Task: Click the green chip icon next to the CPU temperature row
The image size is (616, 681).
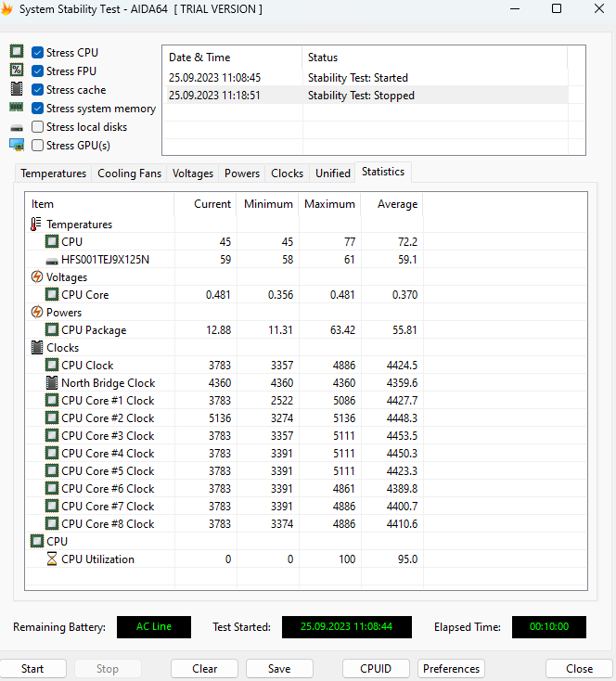Action: (52, 241)
